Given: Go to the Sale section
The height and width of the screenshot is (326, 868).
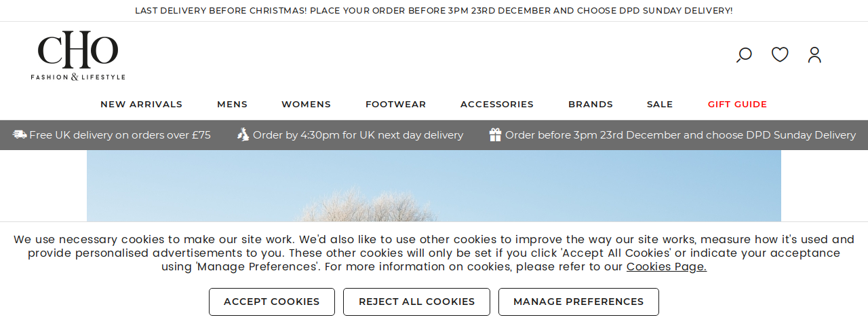Looking at the screenshot, I should tap(660, 105).
